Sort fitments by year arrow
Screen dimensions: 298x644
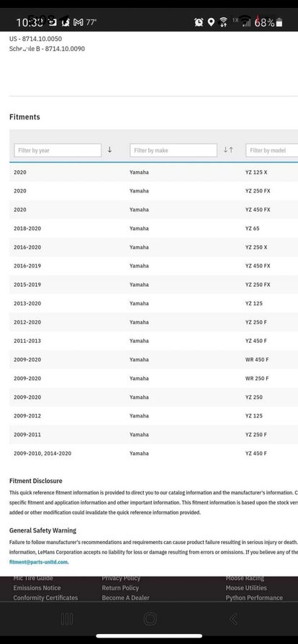pyautogui.click(x=109, y=150)
